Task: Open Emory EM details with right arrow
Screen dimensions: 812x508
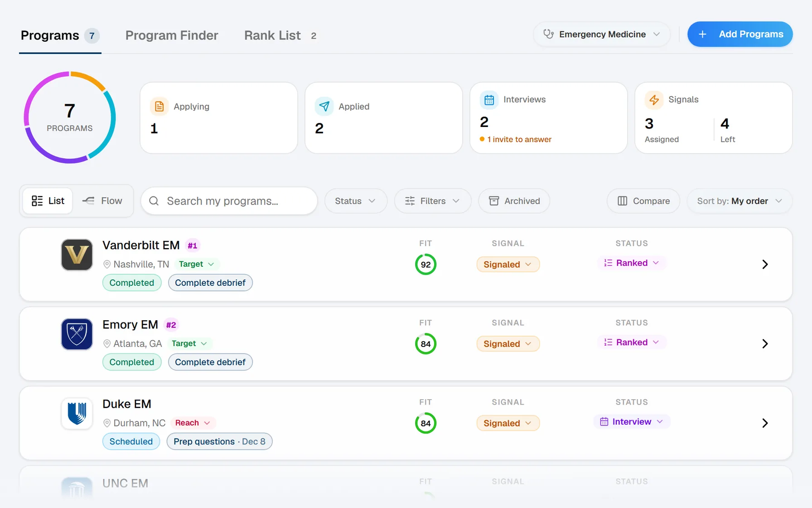Action: point(765,344)
